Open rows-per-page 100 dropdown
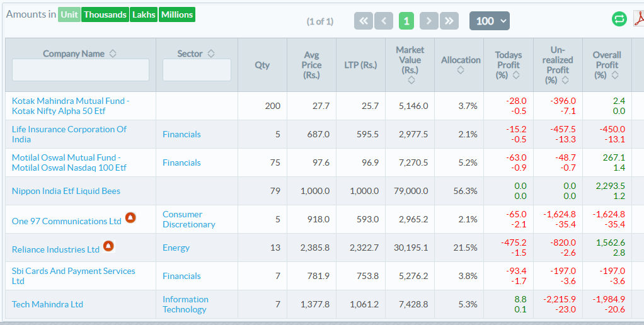The width and height of the screenshot is (644, 325). (x=490, y=21)
